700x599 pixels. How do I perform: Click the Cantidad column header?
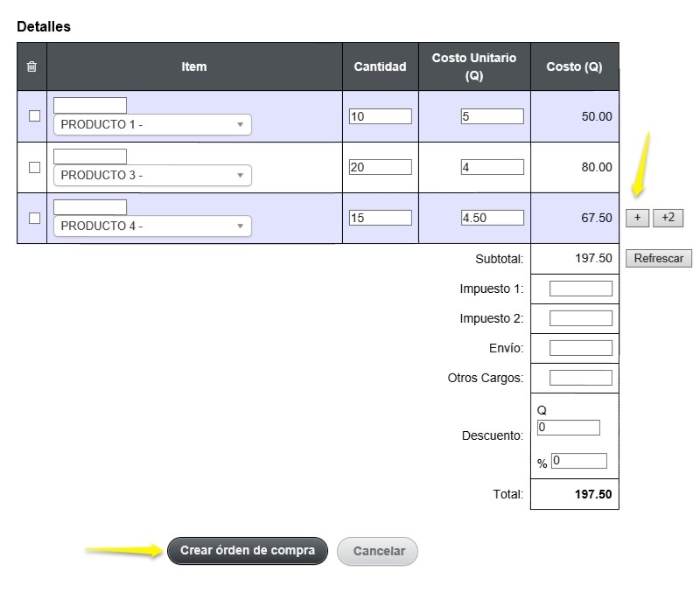pyautogui.click(x=380, y=67)
